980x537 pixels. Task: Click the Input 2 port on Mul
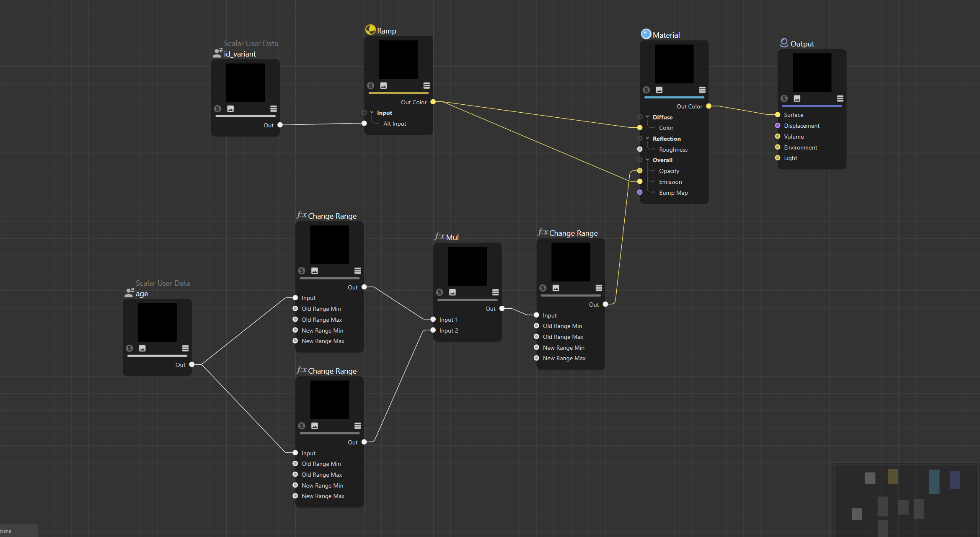[433, 330]
